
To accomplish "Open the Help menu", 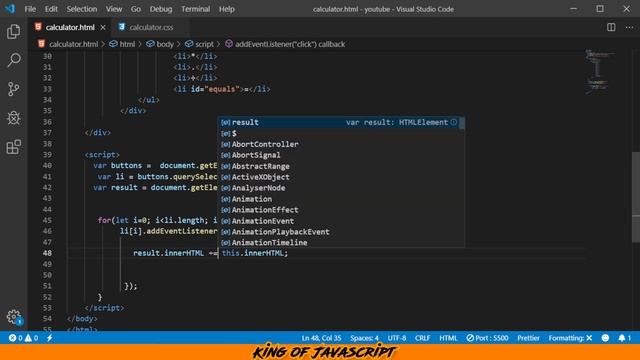I will [x=227, y=9].
